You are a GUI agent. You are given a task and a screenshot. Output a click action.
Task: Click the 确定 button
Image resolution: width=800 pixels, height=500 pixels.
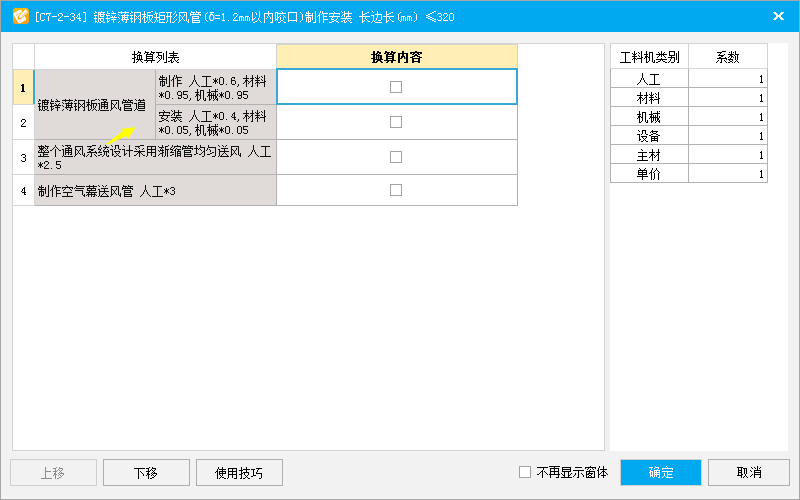point(661,472)
